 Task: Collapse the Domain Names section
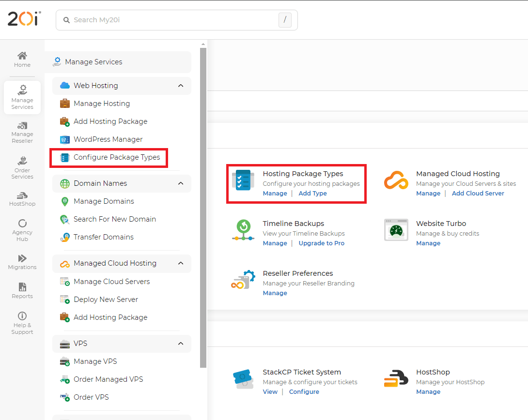point(181,183)
